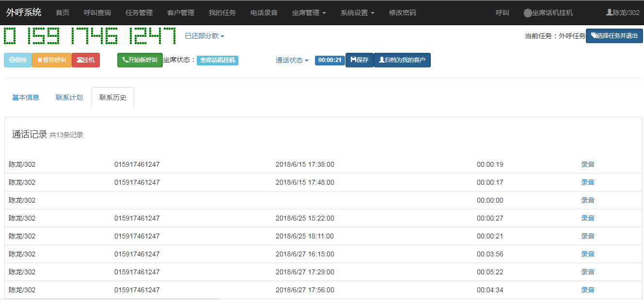The height and width of the screenshot is (300, 644).
Task: Open 电话录音 in the top navigation
Action: pos(264,13)
